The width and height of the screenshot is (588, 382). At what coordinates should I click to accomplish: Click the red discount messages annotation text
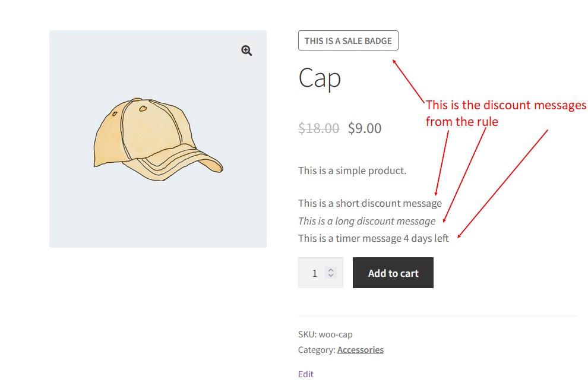(506, 113)
